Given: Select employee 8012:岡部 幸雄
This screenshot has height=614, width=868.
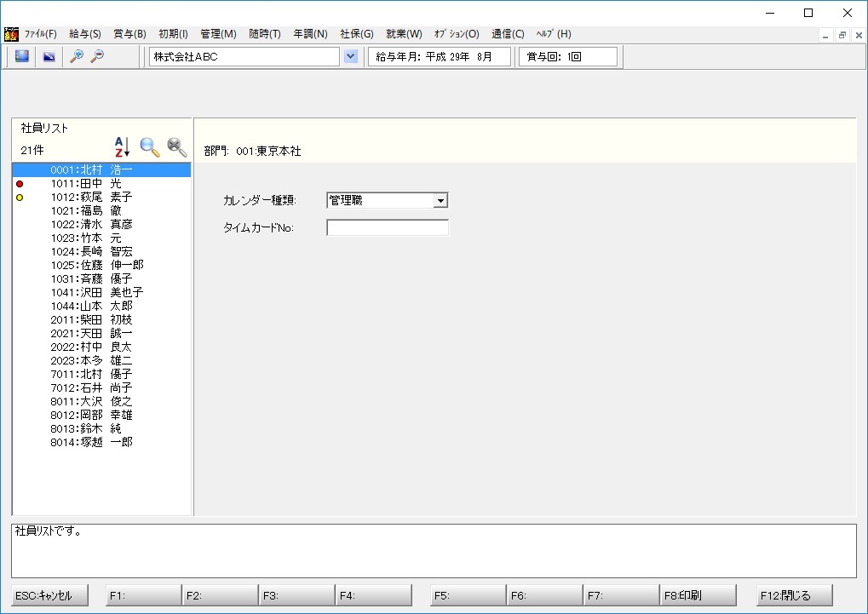Looking at the screenshot, I should (x=102, y=416).
